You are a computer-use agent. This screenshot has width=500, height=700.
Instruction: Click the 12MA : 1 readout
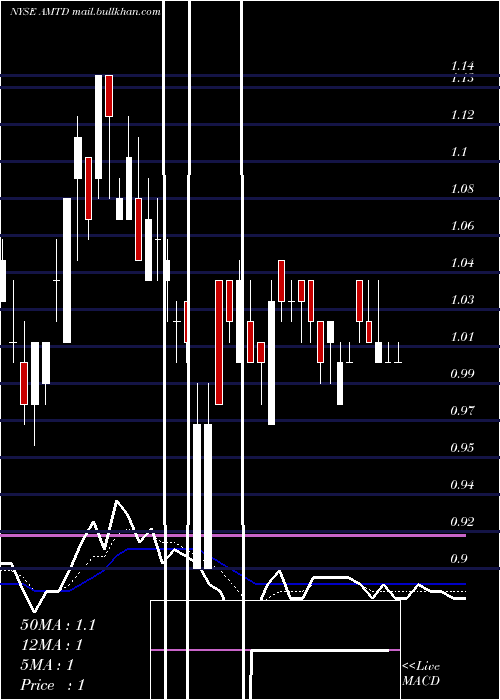[52, 645]
